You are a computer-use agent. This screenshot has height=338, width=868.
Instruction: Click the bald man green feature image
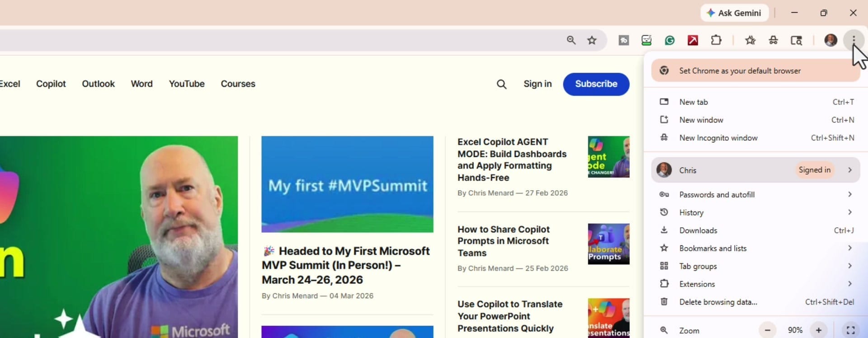point(119,237)
